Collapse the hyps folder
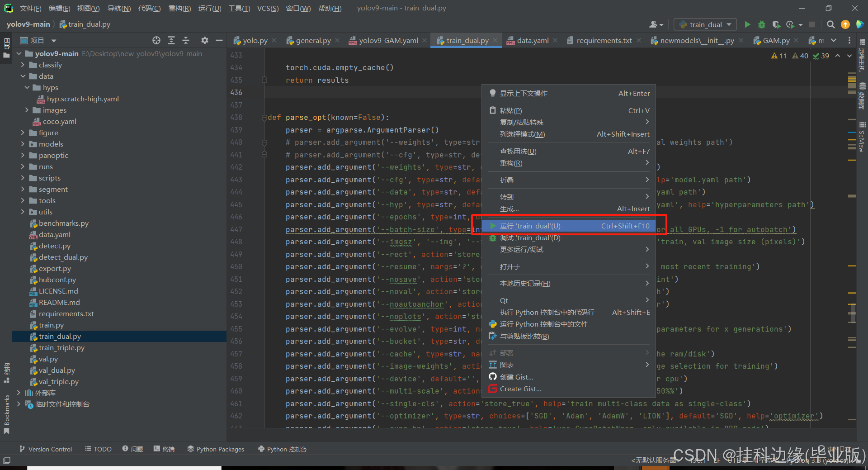 (27, 87)
